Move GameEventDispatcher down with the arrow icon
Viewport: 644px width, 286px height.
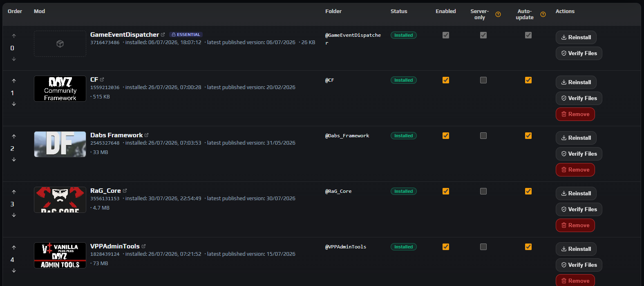(14, 59)
